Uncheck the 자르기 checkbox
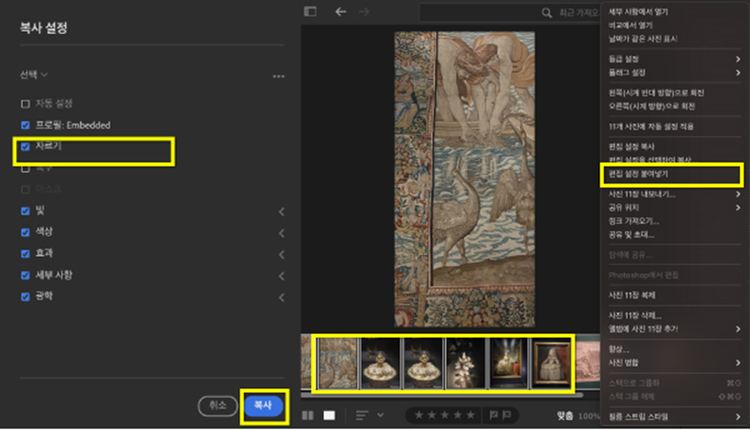This screenshot has height=430, width=750. tap(25, 146)
